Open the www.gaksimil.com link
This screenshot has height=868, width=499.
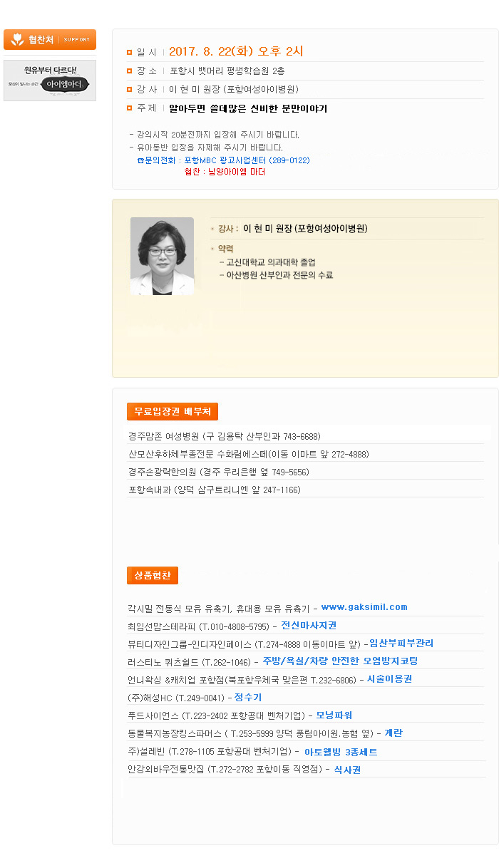click(364, 607)
